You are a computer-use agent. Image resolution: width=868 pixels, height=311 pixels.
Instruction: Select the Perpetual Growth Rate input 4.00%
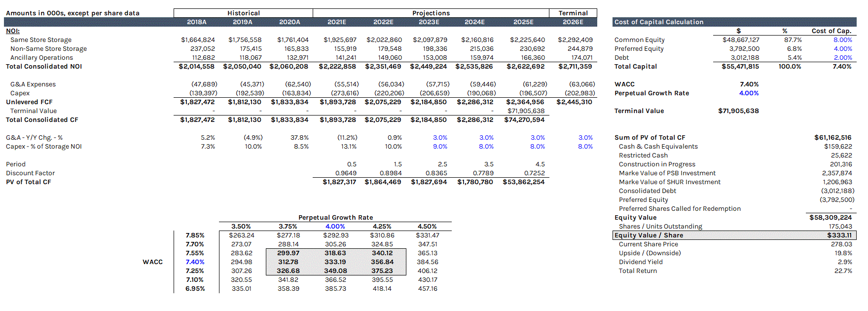(x=749, y=93)
